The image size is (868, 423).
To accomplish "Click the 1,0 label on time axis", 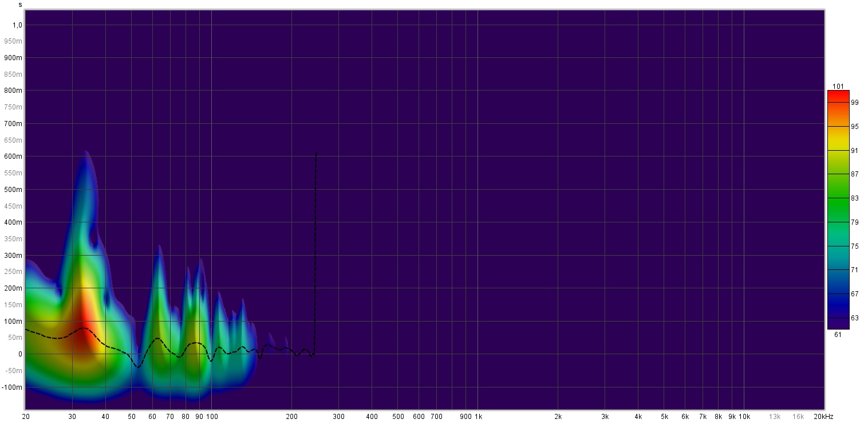I will [x=17, y=25].
